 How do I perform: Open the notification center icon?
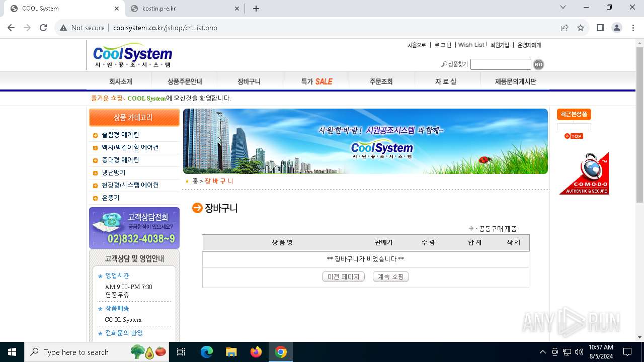pos(627,352)
